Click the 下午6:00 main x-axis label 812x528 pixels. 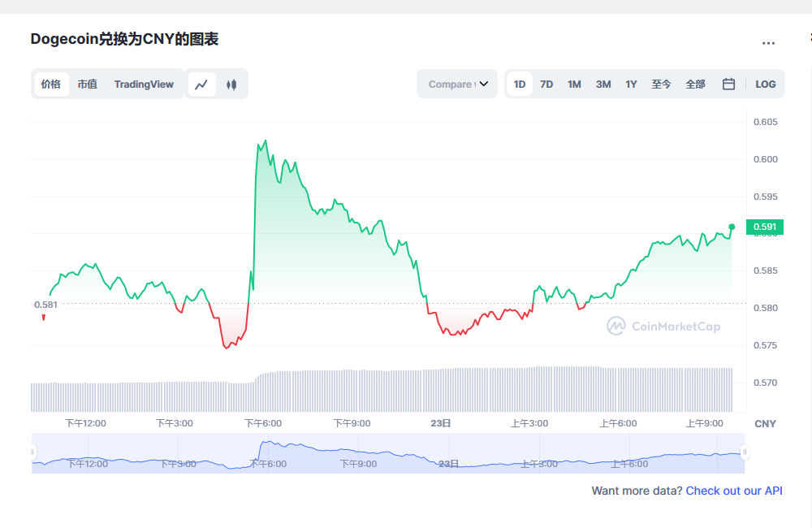[263, 423]
